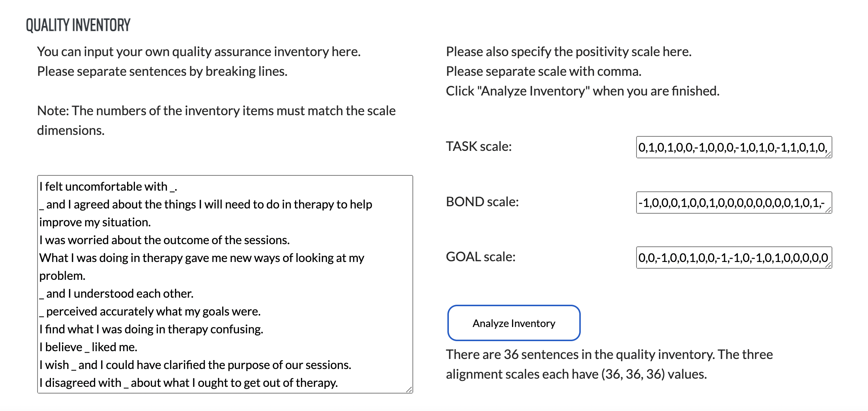
Task: Select the QUALITY INVENTORY heading
Action: pyautogui.click(x=78, y=25)
